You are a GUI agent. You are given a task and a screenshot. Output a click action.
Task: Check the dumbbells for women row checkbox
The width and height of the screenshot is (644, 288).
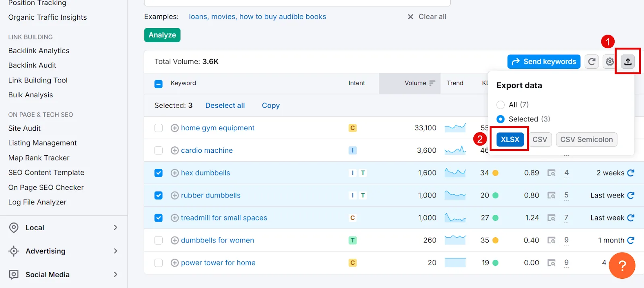coord(159,240)
